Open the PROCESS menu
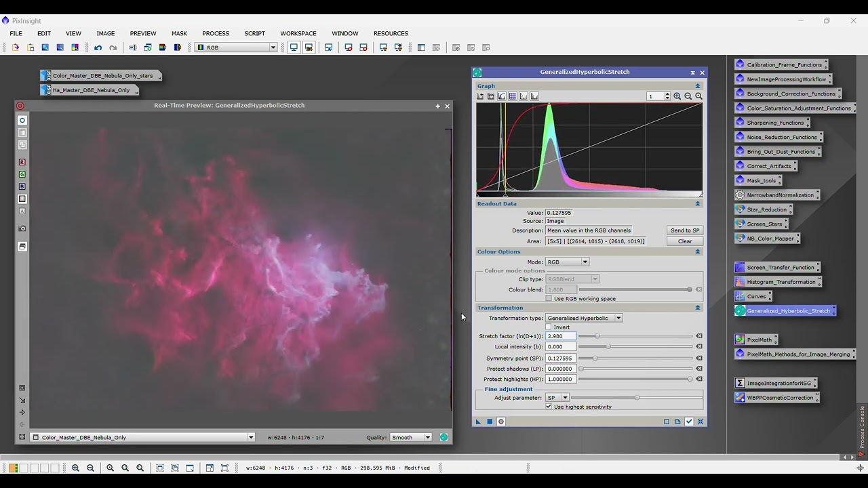868x488 pixels. [215, 33]
